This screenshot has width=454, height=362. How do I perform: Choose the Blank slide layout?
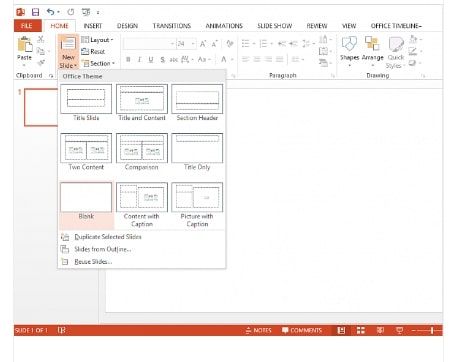click(x=86, y=204)
